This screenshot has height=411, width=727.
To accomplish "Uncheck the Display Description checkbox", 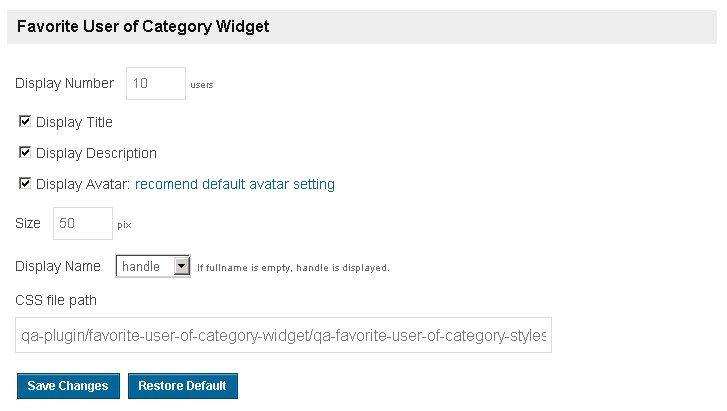I will pos(25,153).
